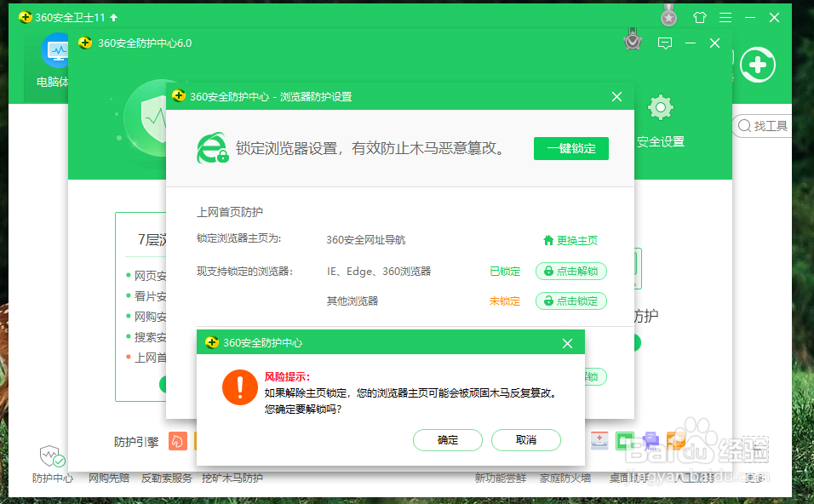Click the 360安全卫士11 logo icon

point(25,17)
